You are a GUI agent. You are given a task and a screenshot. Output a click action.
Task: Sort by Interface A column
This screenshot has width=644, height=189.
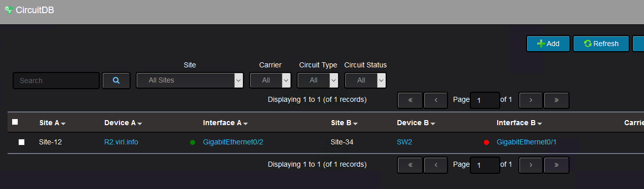[x=225, y=123]
